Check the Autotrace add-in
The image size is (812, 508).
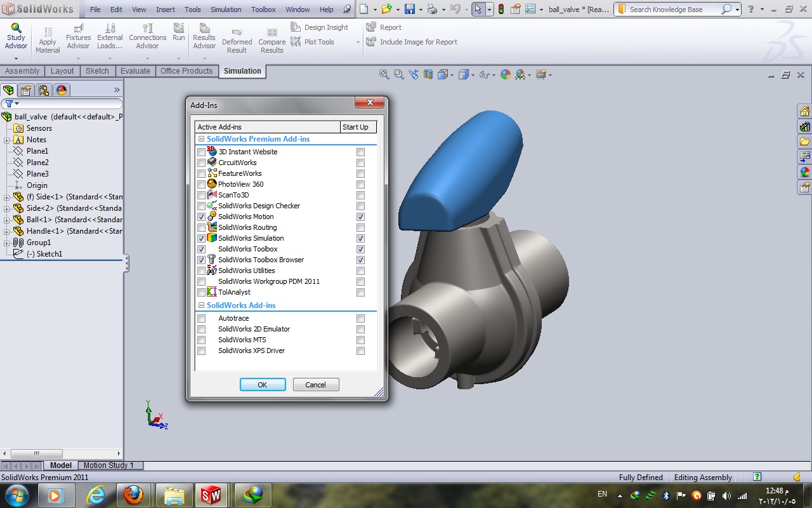pyautogui.click(x=201, y=319)
